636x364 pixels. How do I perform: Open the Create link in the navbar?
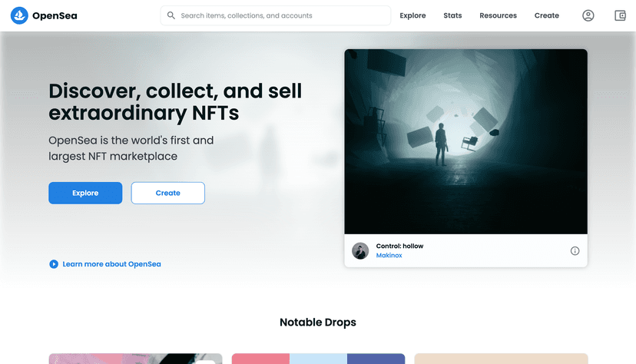(546, 15)
